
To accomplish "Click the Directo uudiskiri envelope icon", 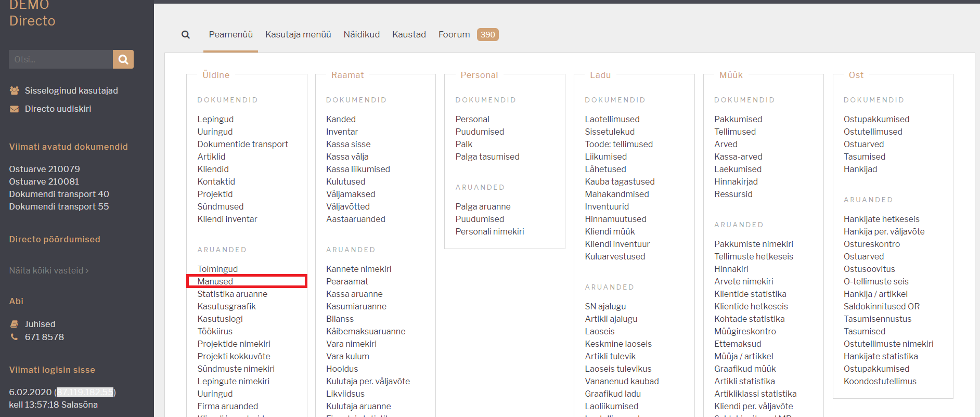I will (15, 109).
